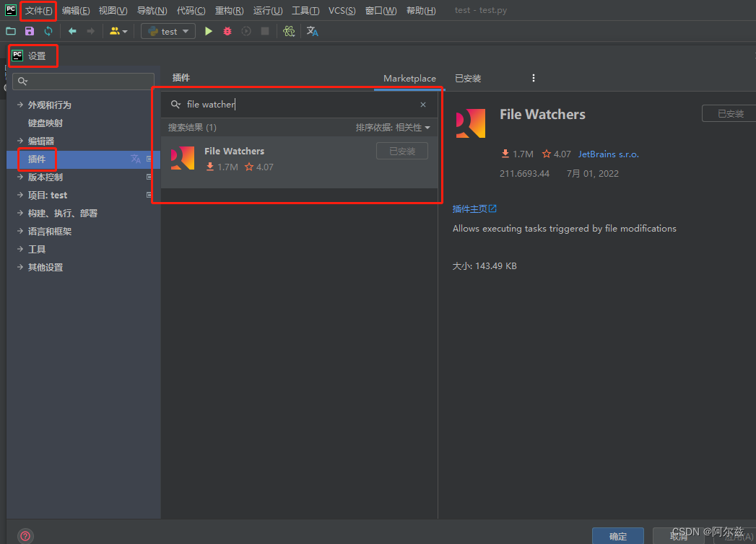This screenshot has height=544, width=756.
Task: Click the 确定 button
Action: click(617, 536)
